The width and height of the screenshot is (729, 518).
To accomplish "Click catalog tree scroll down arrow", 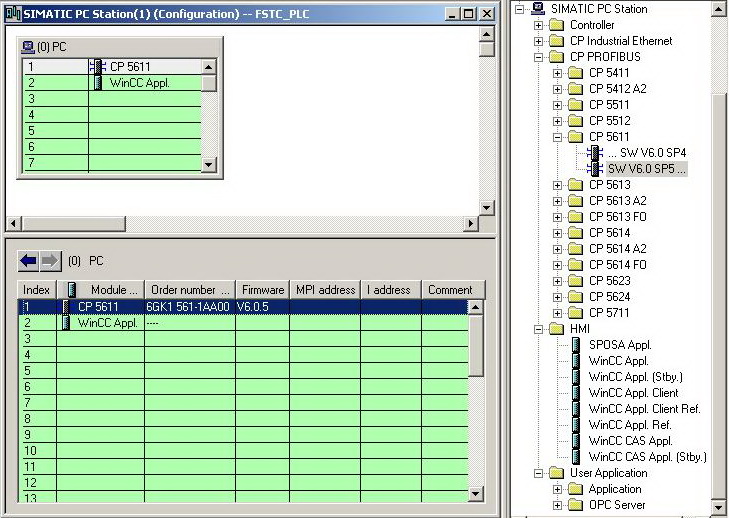I will pyautogui.click(x=719, y=507).
